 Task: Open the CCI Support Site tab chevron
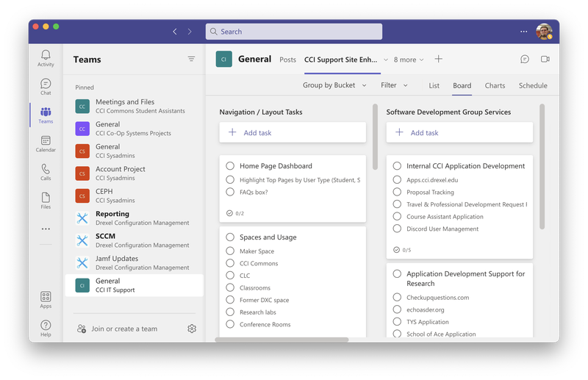click(x=386, y=60)
